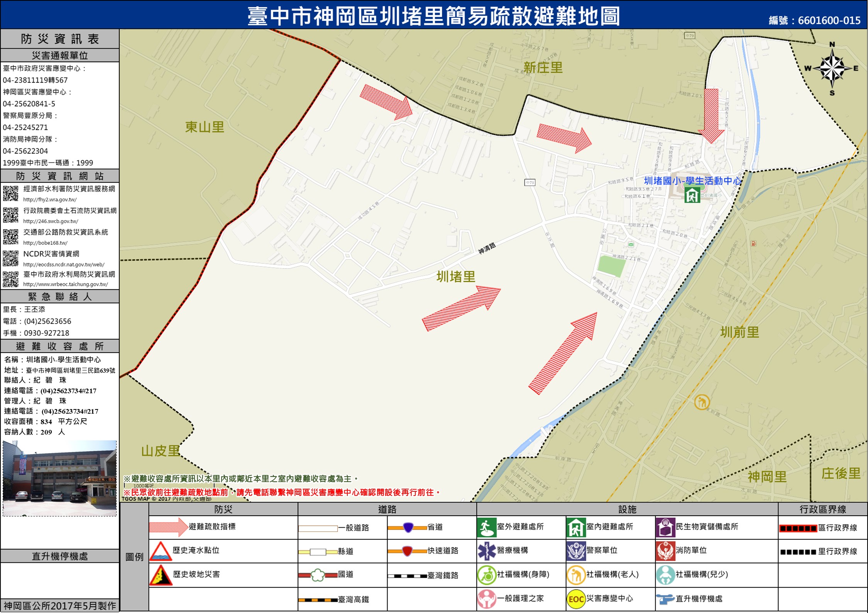Click the QR code for NCDR disaster info
868x613 pixels.
tap(10, 258)
